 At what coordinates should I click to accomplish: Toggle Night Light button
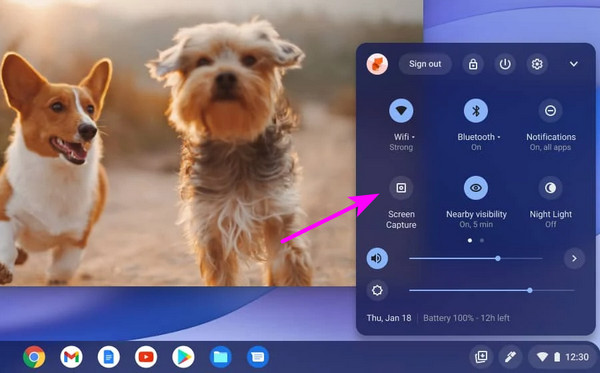click(550, 188)
